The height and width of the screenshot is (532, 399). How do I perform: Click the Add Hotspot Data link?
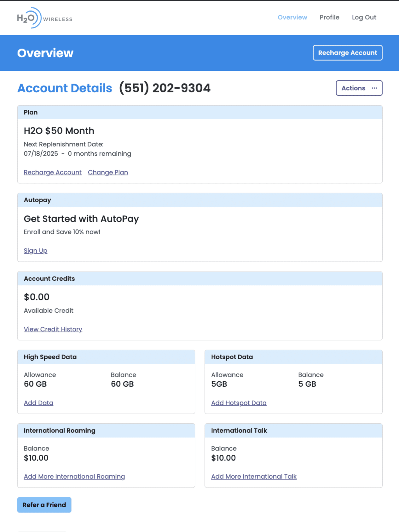tap(239, 403)
